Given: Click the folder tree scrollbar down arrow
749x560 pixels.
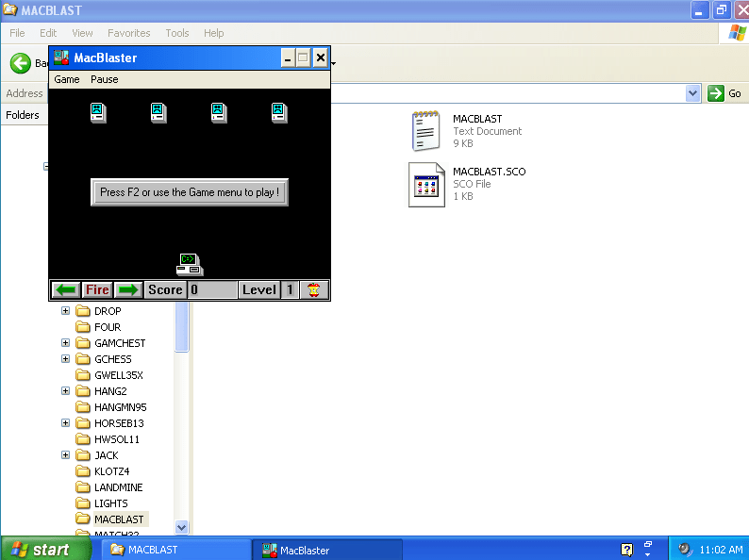Looking at the screenshot, I should (x=182, y=528).
